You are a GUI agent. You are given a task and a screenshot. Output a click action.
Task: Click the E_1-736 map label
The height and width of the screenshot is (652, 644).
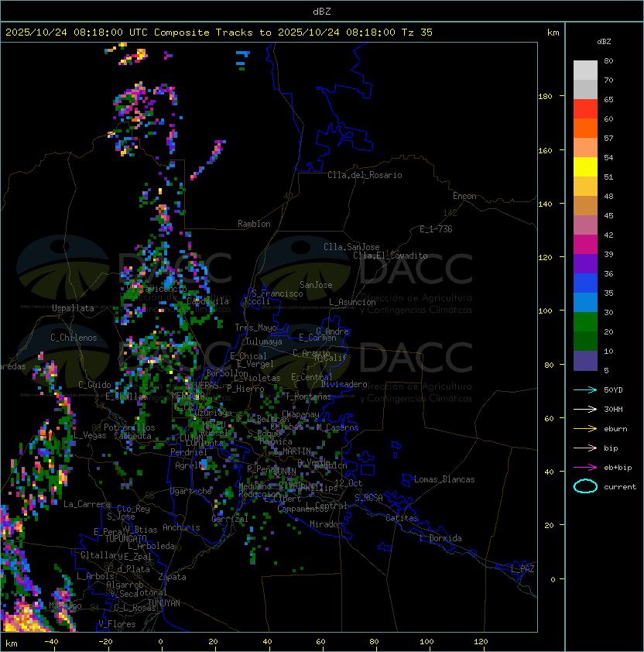[x=436, y=229]
